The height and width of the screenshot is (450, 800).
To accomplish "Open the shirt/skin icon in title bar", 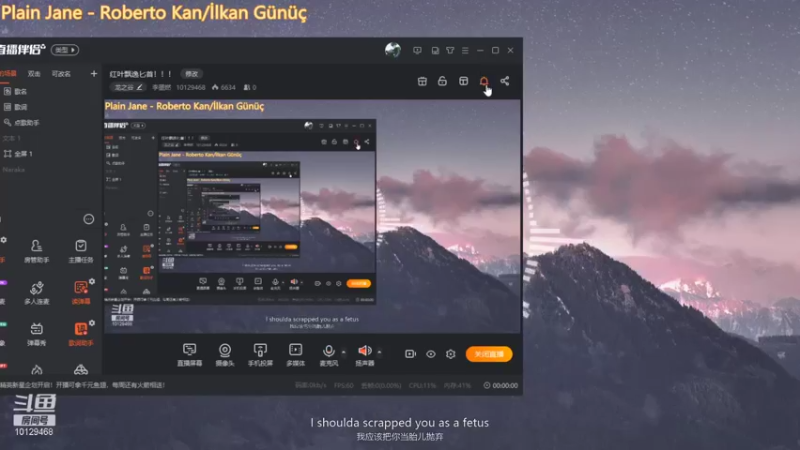I will 450,51.
